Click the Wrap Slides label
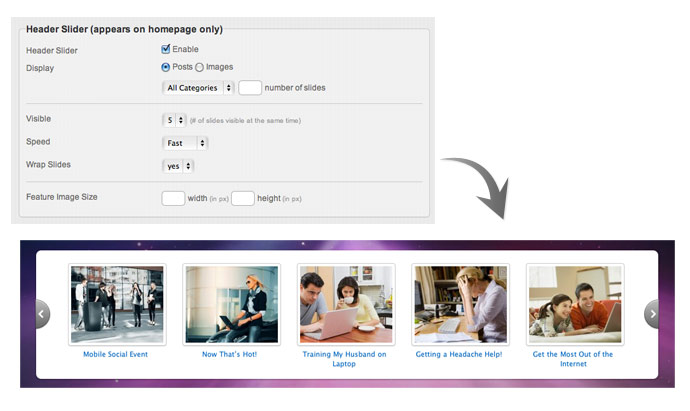690x411 pixels. click(48, 165)
